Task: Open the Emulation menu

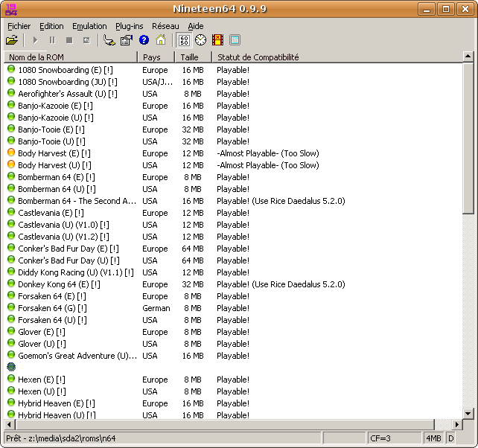Action: pyautogui.click(x=89, y=26)
